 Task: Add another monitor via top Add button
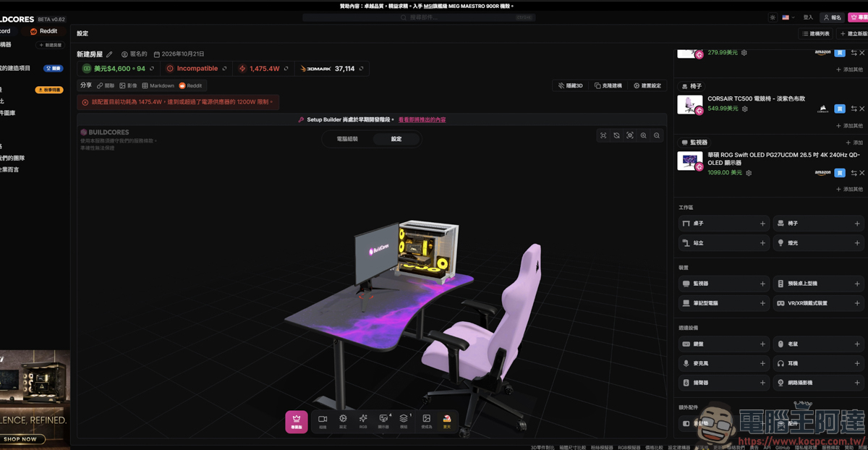(x=854, y=143)
